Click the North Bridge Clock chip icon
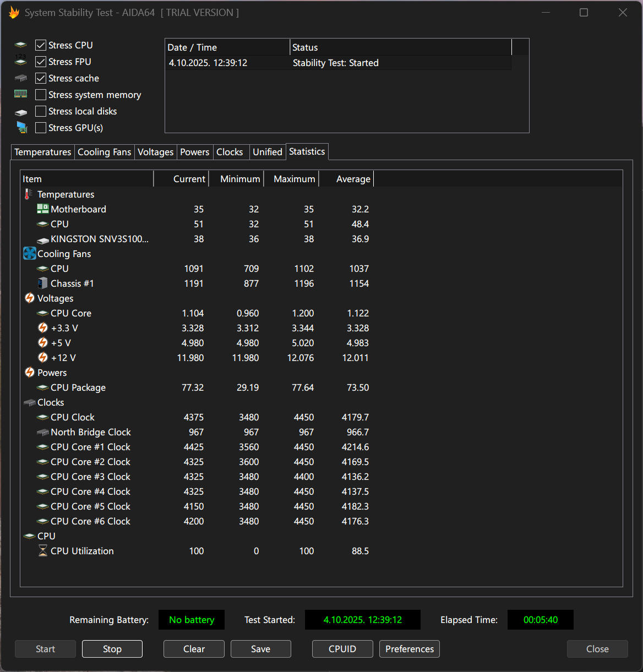643x672 pixels. pos(43,432)
